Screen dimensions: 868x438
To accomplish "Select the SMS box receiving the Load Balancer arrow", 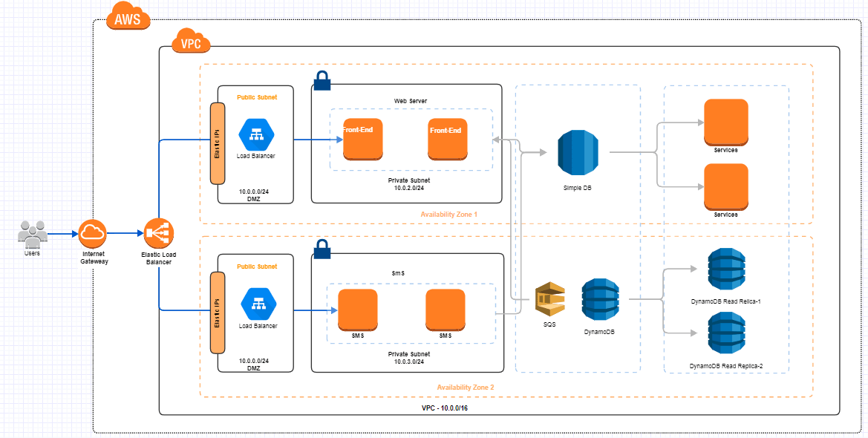I will (x=358, y=310).
